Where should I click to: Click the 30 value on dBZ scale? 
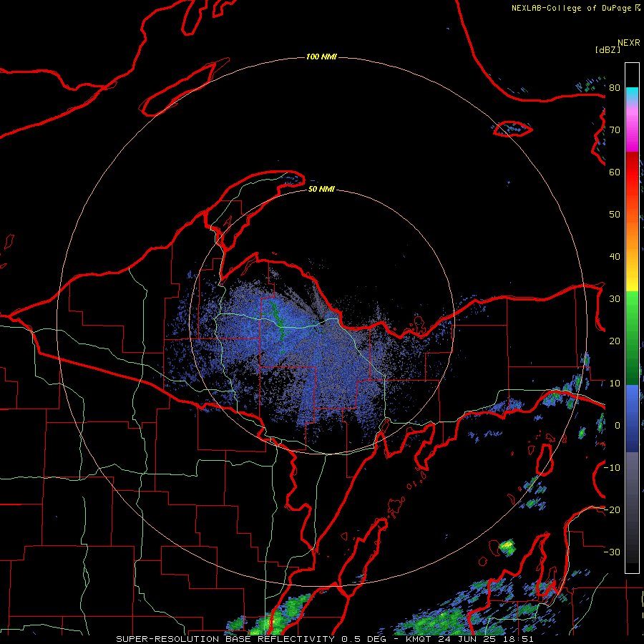click(615, 299)
